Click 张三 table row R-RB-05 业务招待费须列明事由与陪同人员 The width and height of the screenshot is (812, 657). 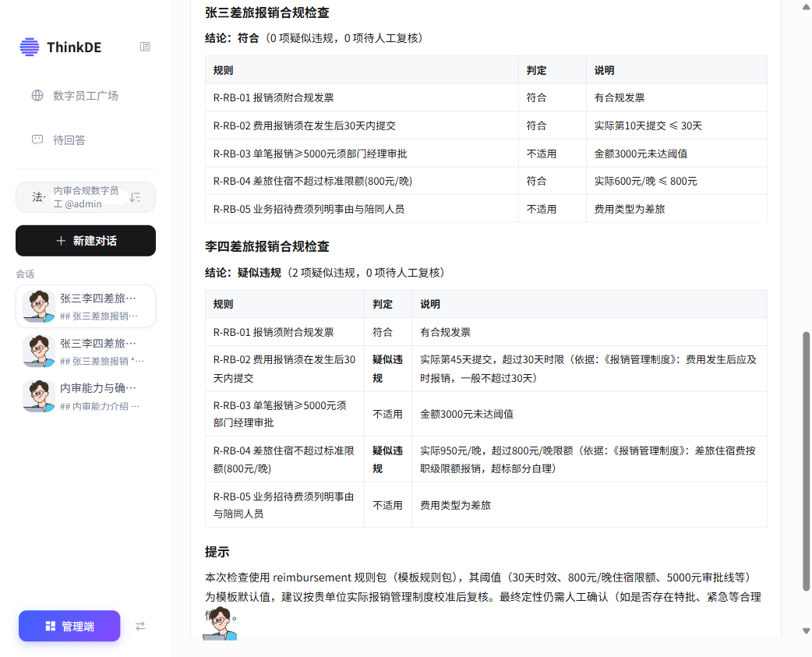(485, 209)
